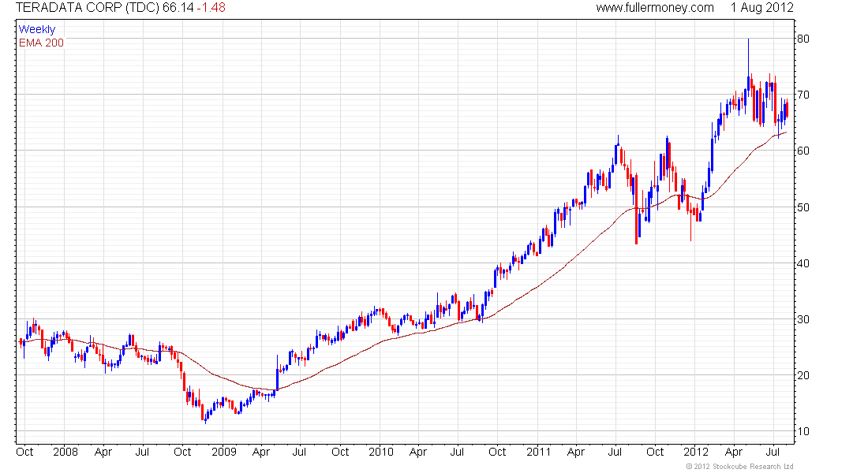
Task: Click the 2010 year label on time axis
Action: [381, 452]
